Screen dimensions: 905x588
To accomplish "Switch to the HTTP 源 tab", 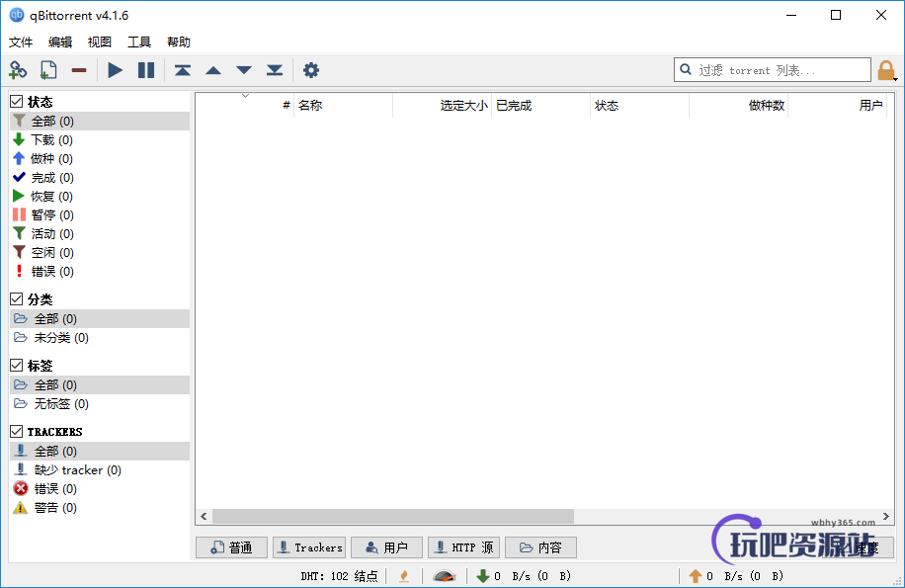I will [x=464, y=547].
